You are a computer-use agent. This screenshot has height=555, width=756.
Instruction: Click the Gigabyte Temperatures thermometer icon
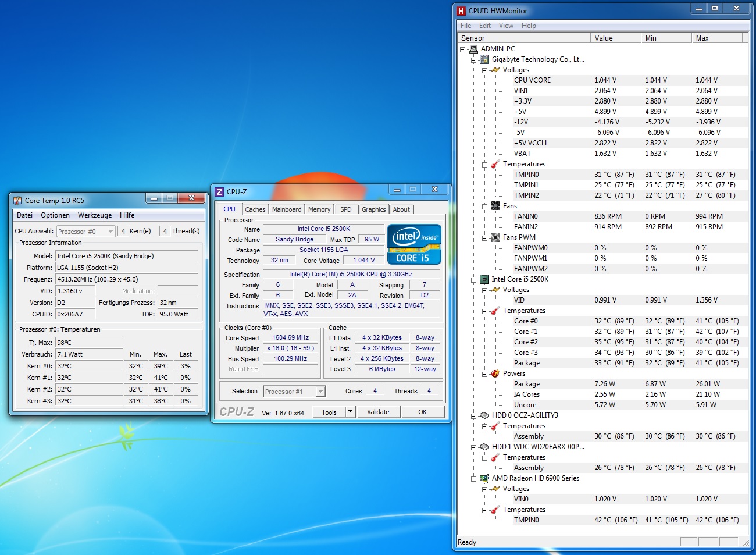495,164
